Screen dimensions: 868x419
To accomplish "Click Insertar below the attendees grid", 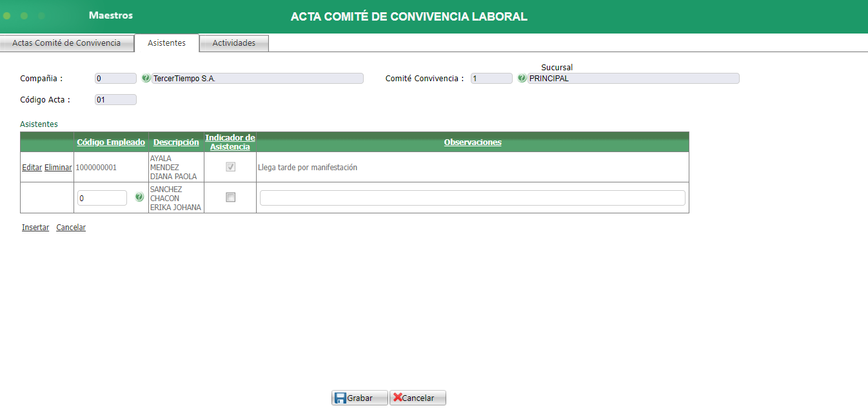I will tap(35, 227).
